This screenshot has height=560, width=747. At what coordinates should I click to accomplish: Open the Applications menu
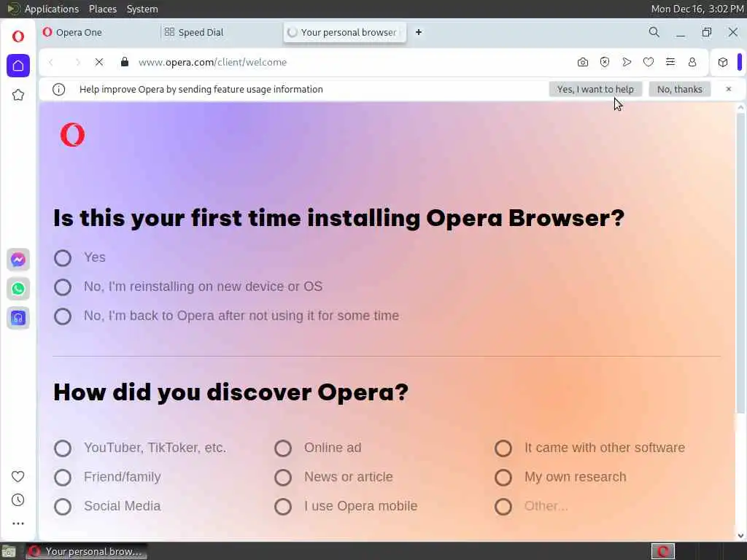click(52, 9)
